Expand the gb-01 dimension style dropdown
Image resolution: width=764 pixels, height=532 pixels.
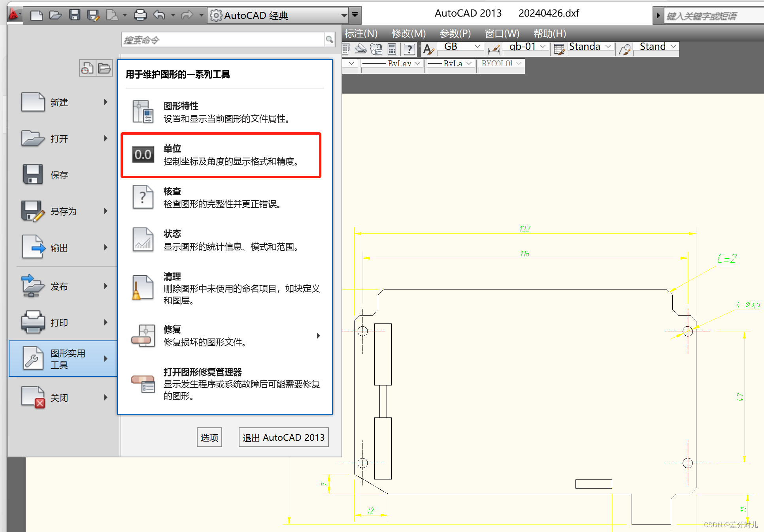[543, 47]
